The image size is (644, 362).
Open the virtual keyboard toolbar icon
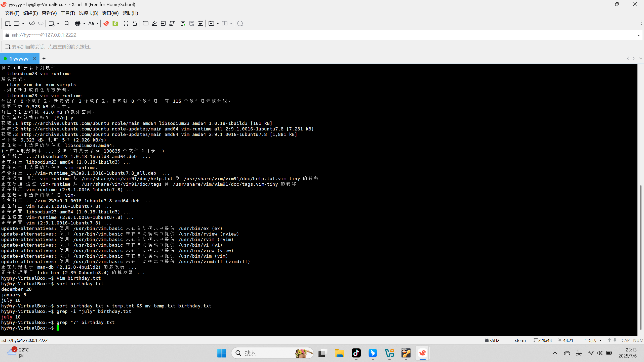[145, 23]
